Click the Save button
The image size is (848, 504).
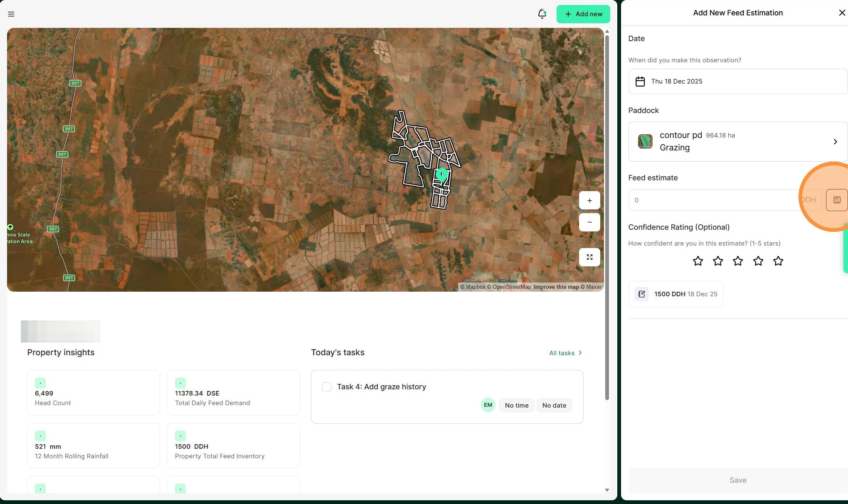click(x=738, y=480)
